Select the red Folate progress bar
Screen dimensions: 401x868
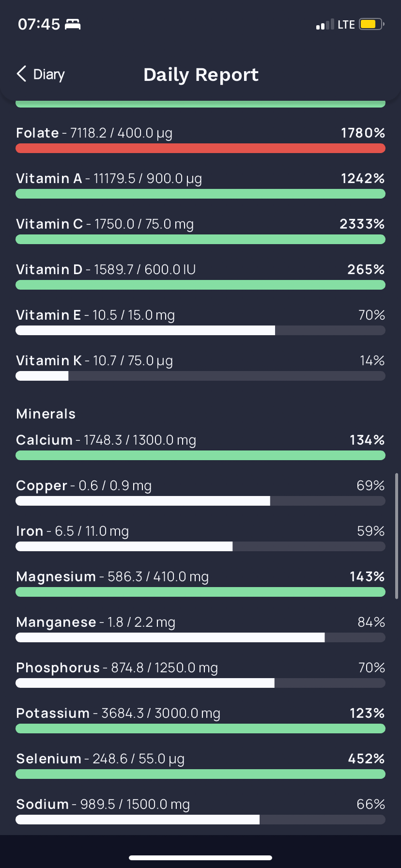200,148
